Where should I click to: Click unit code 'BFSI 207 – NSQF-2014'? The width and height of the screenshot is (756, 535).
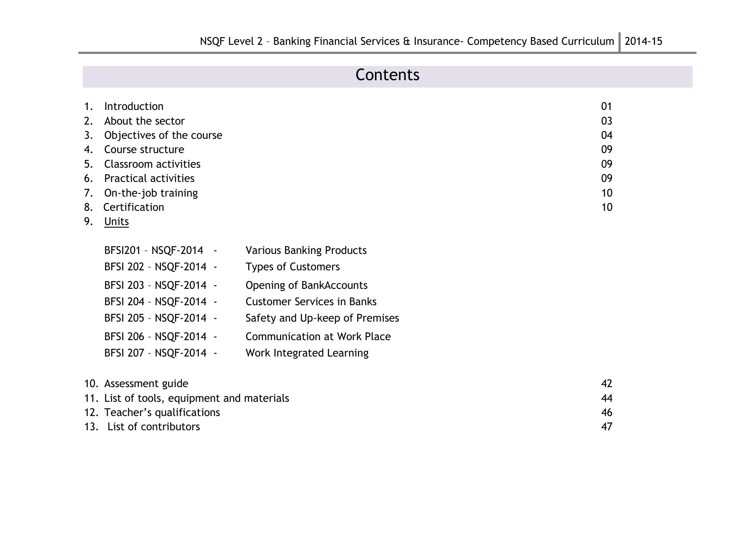(x=155, y=353)
